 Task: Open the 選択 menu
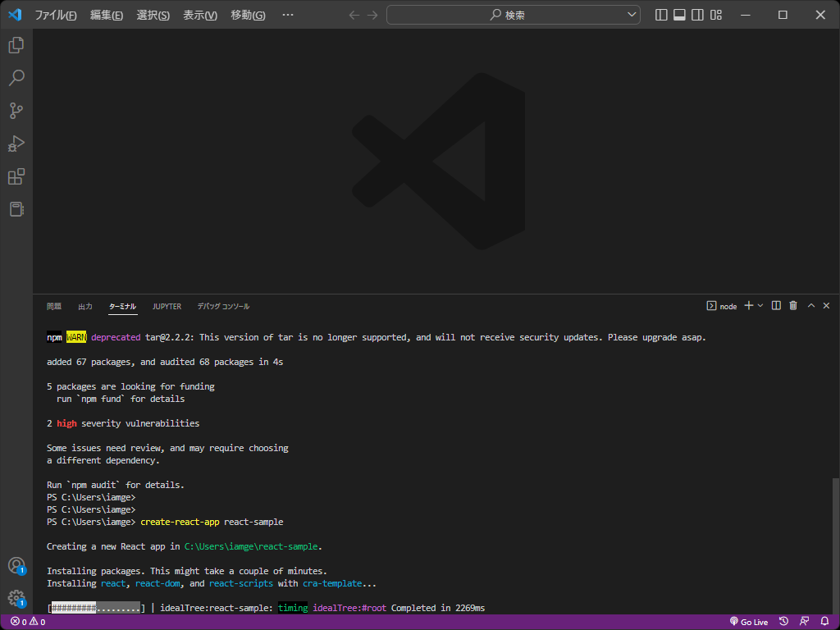pos(153,15)
